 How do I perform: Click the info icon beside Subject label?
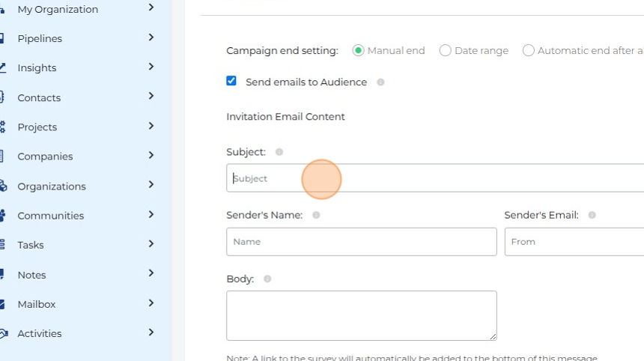[x=279, y=152]
